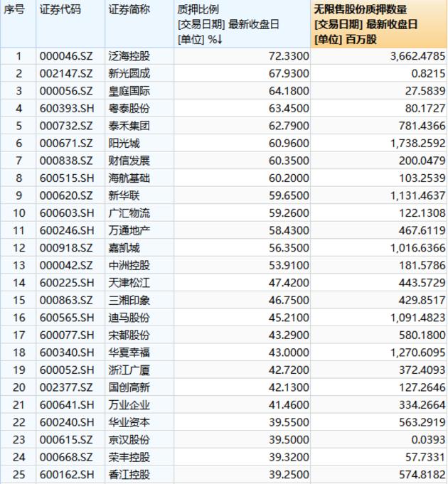Image resolution: width=448 pixels, height=484 pixels.
Task: Click quantity value 0.0393
Action: (429, 440)
